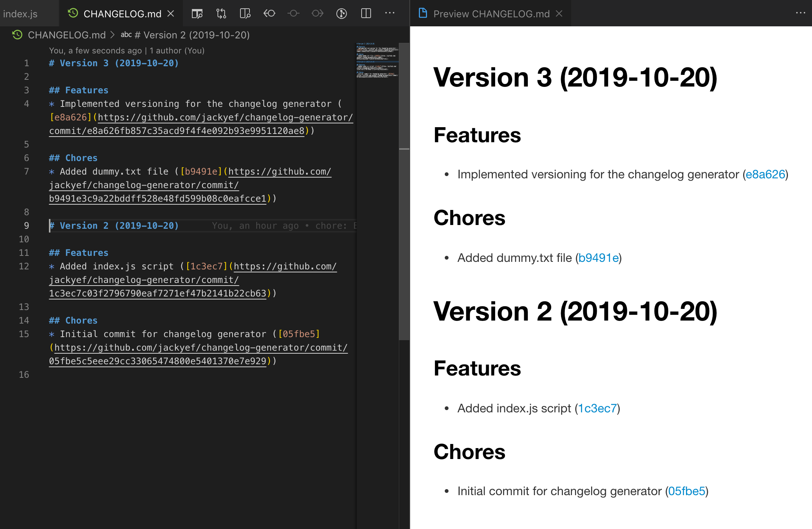Image resolution: width=812 pixels, height=529 pixels.
Task: Select the GitLens icon in the breadcrumb bar
Action: [17, 35]
